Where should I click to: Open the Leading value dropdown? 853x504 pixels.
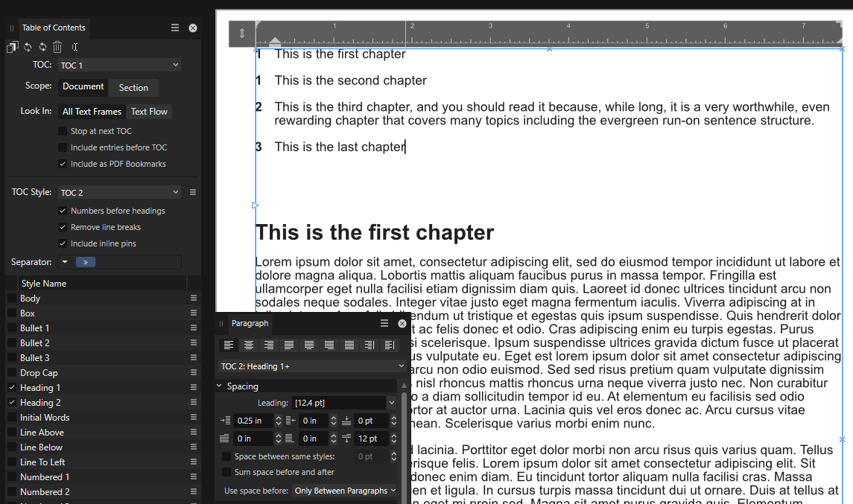coord(393,402)
